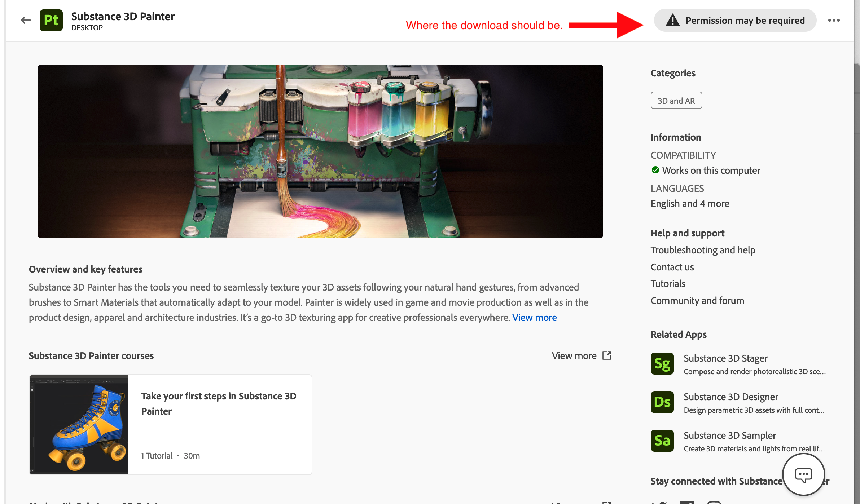Click the Contact us link
The image size is (860, 504).
[672, 267]
